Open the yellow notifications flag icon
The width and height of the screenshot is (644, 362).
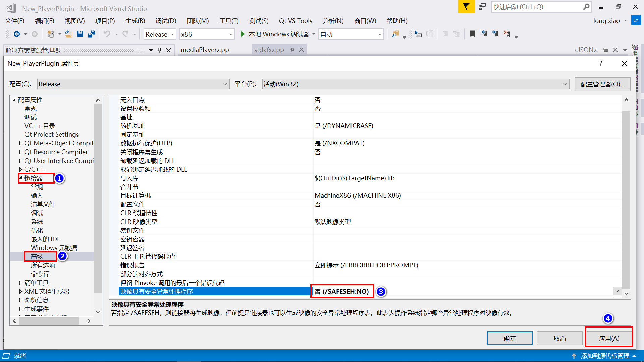click(466, 7)
